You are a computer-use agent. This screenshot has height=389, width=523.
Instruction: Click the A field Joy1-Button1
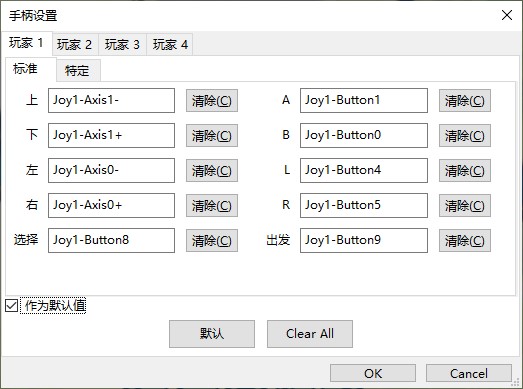(364, 100)
